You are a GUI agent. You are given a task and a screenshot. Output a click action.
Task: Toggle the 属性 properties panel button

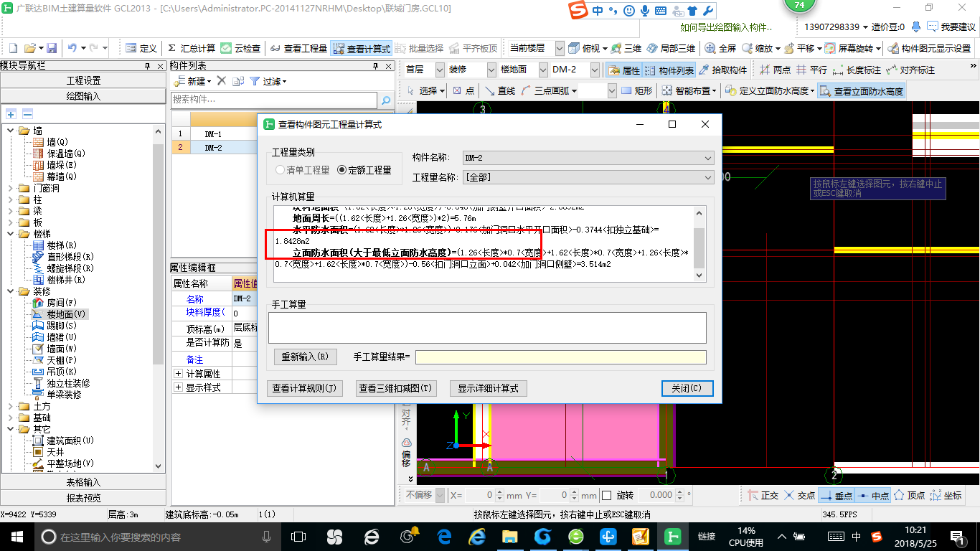pyautogui.click(x=623, y=70)
